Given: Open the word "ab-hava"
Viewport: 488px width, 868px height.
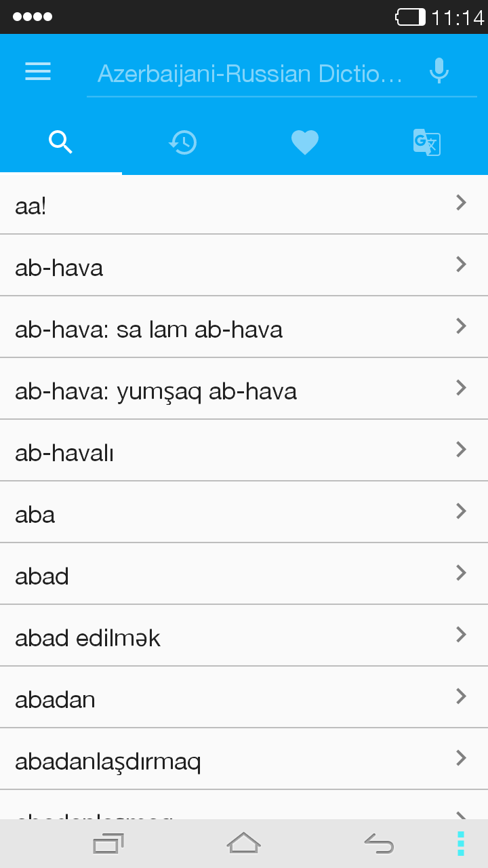Looking at the screenshot, I should [60, 268].
